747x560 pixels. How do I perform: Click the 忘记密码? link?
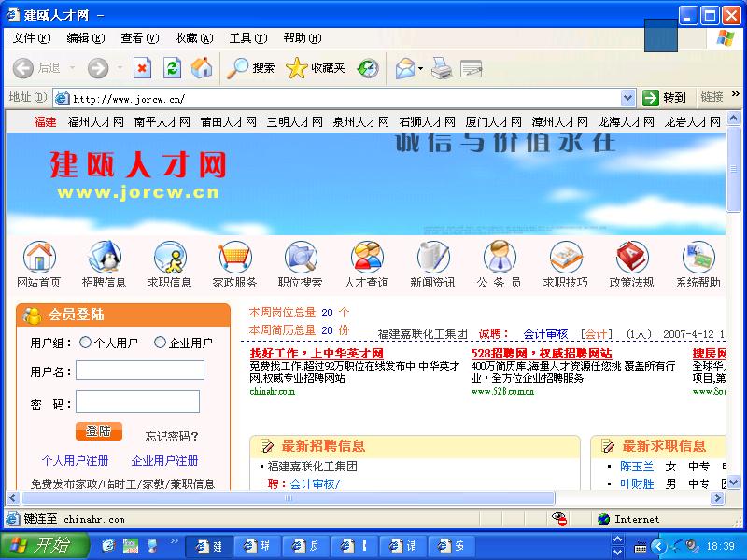[x=172, y=436]
